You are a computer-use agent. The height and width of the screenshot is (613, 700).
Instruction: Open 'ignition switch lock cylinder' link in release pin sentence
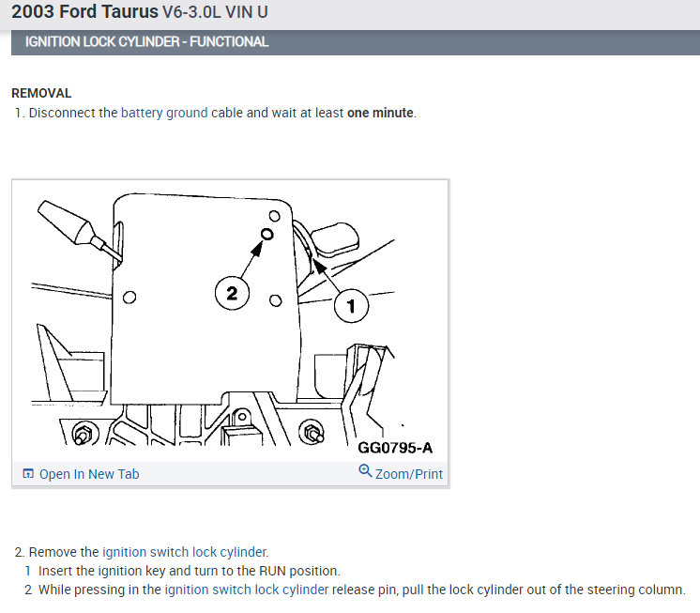pyautogui.click(x=247, y=590)
